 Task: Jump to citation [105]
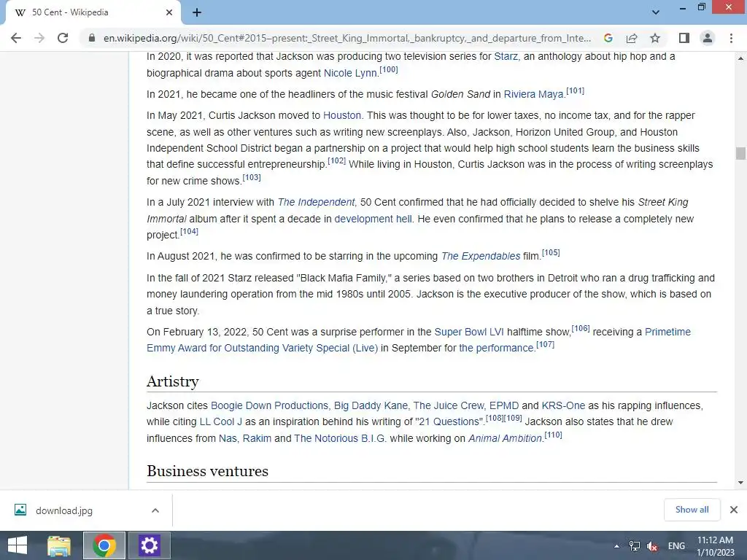tap(551, 252)
